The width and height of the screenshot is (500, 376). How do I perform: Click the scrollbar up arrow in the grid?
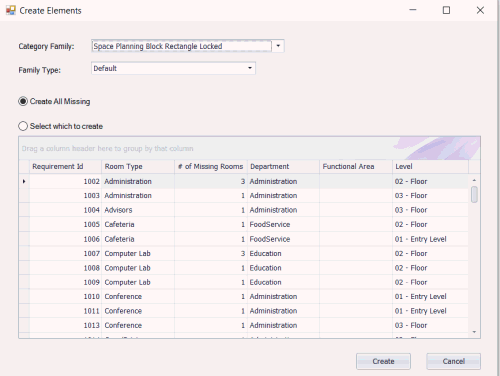point(474,180)
